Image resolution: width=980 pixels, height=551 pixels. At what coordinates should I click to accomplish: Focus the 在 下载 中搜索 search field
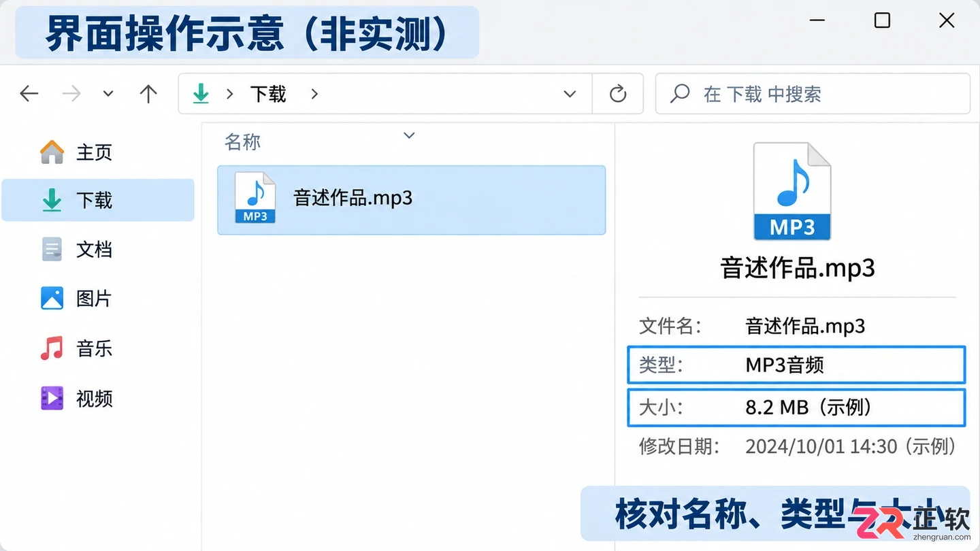pos(813,94)
